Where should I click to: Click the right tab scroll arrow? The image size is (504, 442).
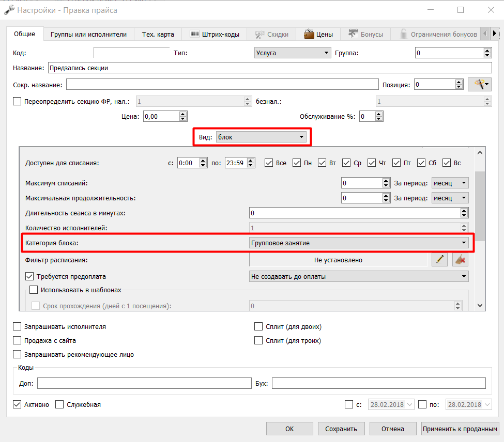(x=495, y=34)
